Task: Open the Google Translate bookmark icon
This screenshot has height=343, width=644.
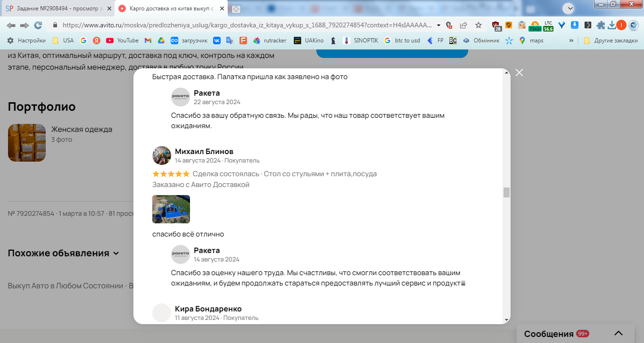Action: [230, 41]
